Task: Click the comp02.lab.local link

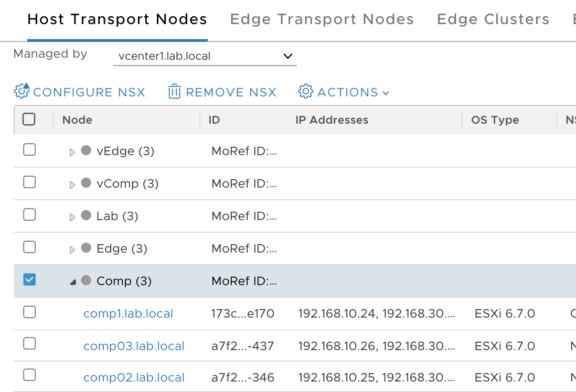Action: point(133,377)
